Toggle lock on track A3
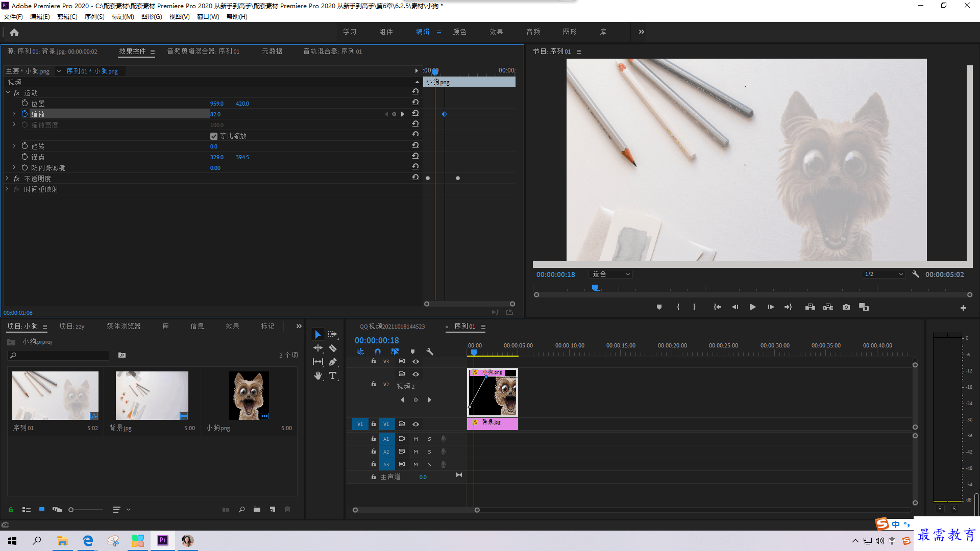The width and height of the screenshot is (980, 551). [374, 464]
